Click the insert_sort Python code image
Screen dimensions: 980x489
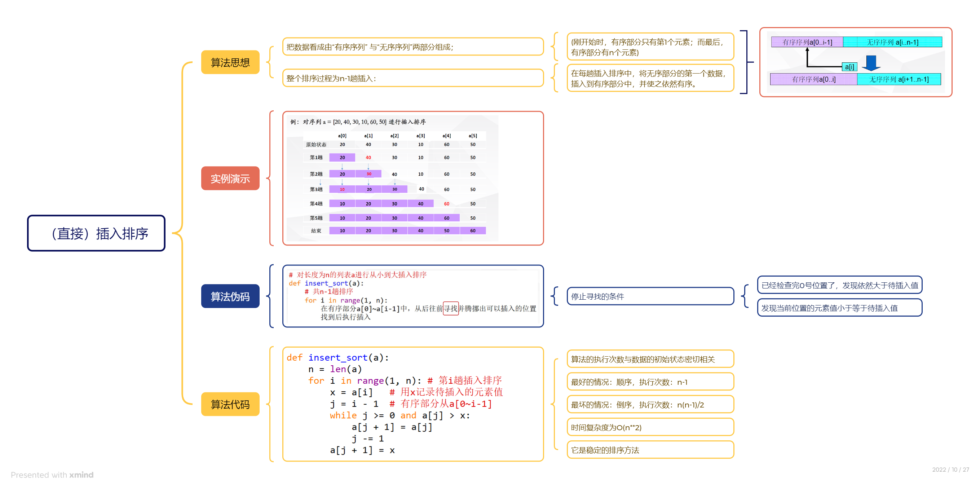pos(413,404)
